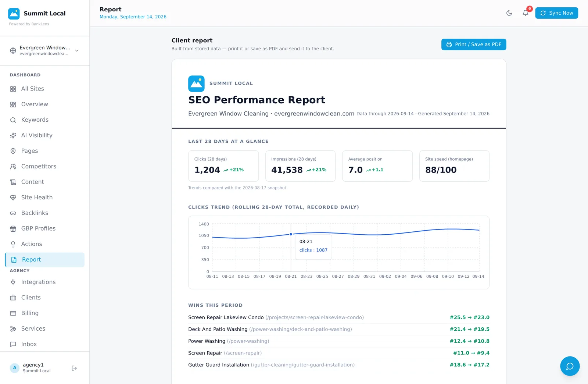Image resolution: width=588 pixels, height=384 pixels.
Task: Click the Clients briefcase icon
Action: (x=13, y=298)
